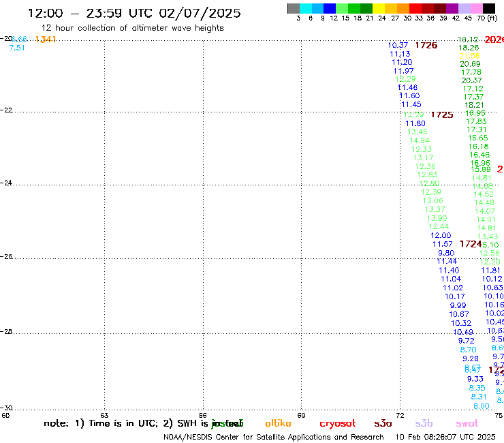
Task: Click the wave height value '18.21'
Action: [474, 105]
